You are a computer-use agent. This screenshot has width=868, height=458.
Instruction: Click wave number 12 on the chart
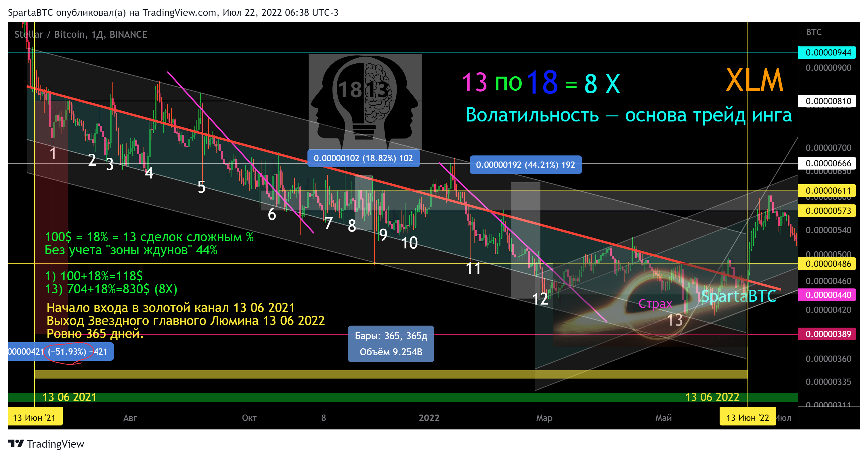tap(540, 299)
